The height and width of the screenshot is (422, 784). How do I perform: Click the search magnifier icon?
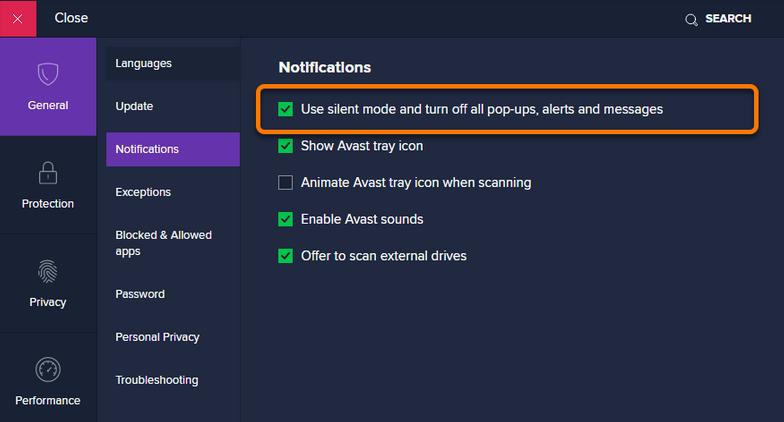691,20
